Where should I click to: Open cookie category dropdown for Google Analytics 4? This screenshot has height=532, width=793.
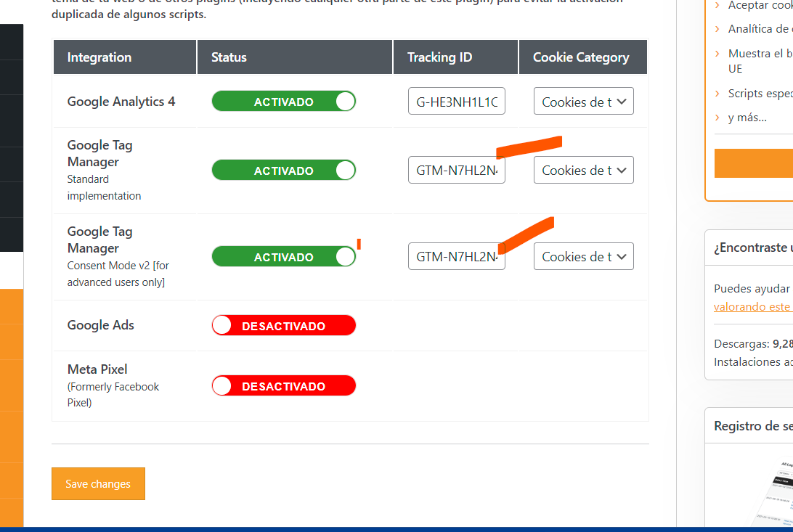point(584,101)
